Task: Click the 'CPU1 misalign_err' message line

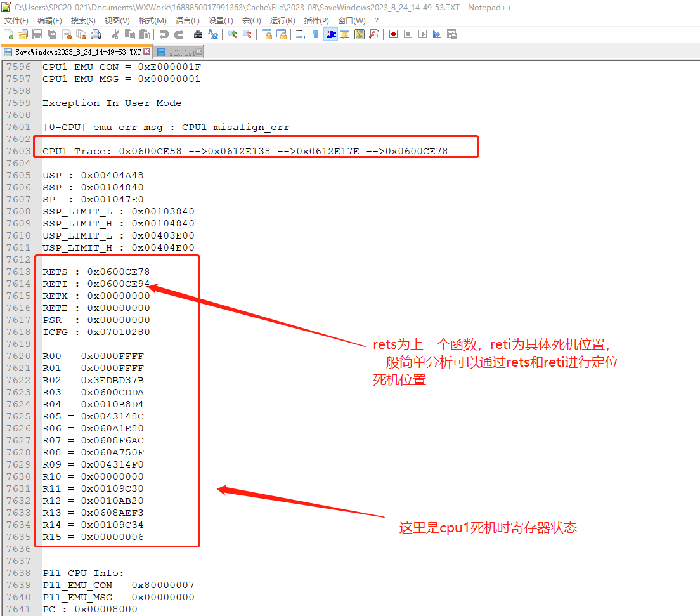Action: coord(166,128)
